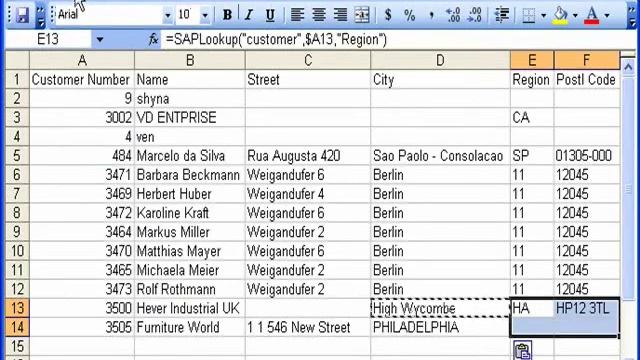
Task: Click Weigandufer 4 street cell
Action: coord(308,193)
